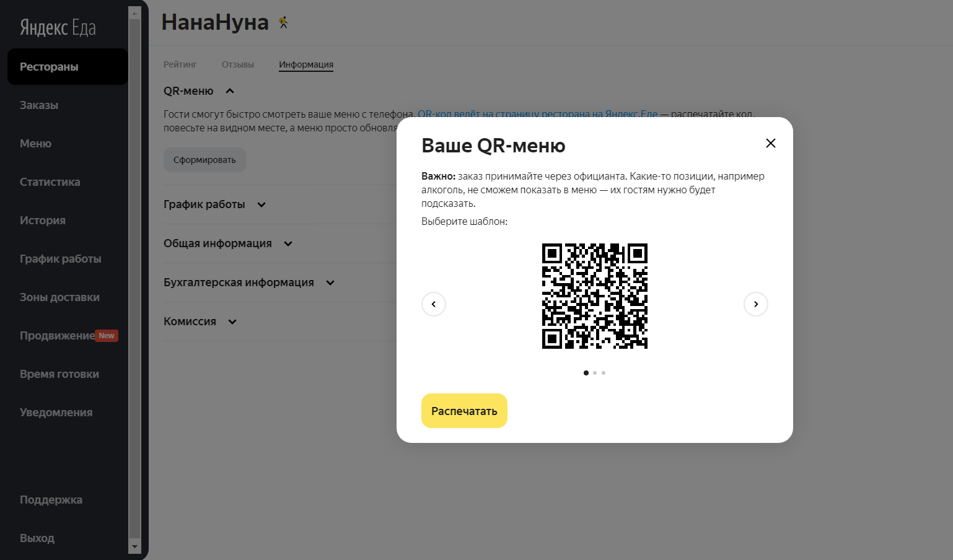
Task: Open the Статистика sidebar section
Action: pos(50,182)
